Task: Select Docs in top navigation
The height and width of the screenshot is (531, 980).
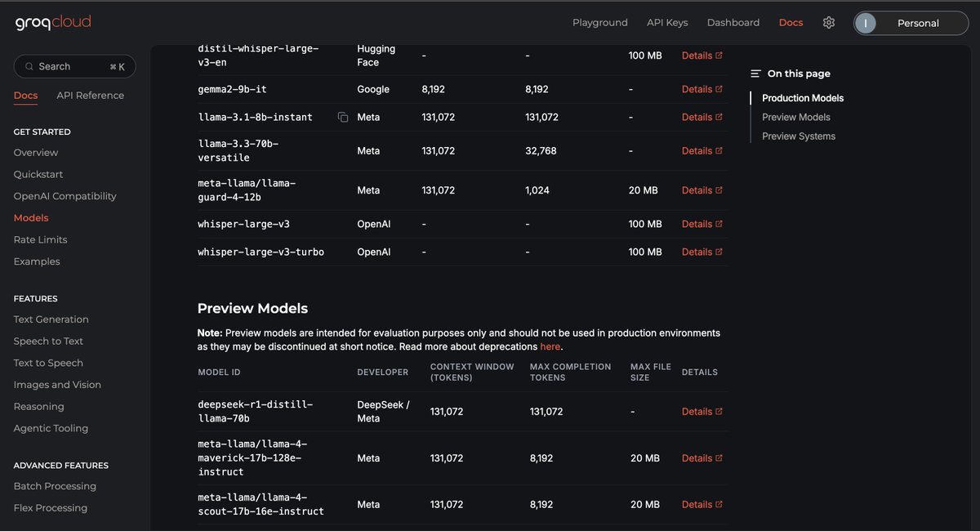Action: [x=791, y=23]
